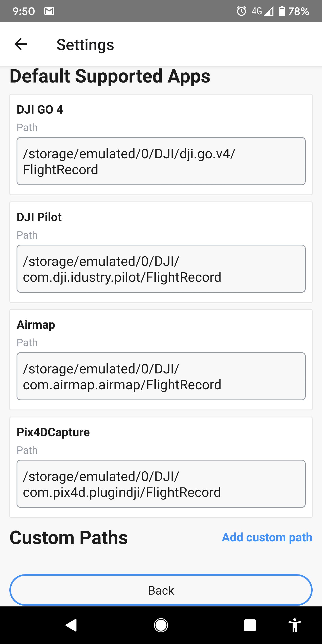Tap the battery icon showing 78%
The height and width of the screenshot is (644, 322).
coord(282,11)
